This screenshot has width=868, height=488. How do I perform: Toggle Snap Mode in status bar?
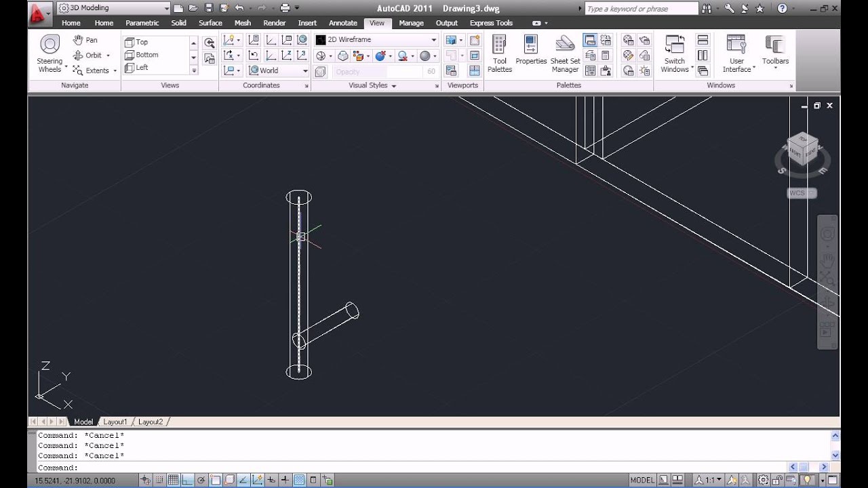pyautogui.click(x=159, y=480)
